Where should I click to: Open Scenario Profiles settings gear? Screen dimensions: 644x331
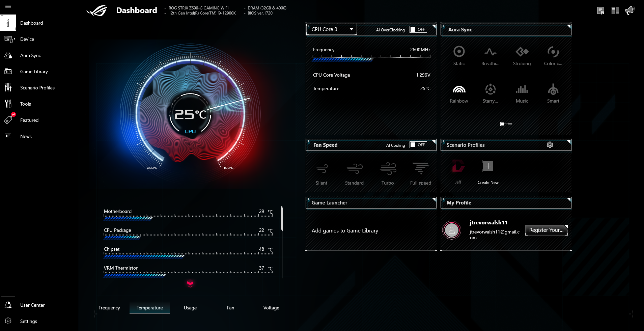[550, 145]
